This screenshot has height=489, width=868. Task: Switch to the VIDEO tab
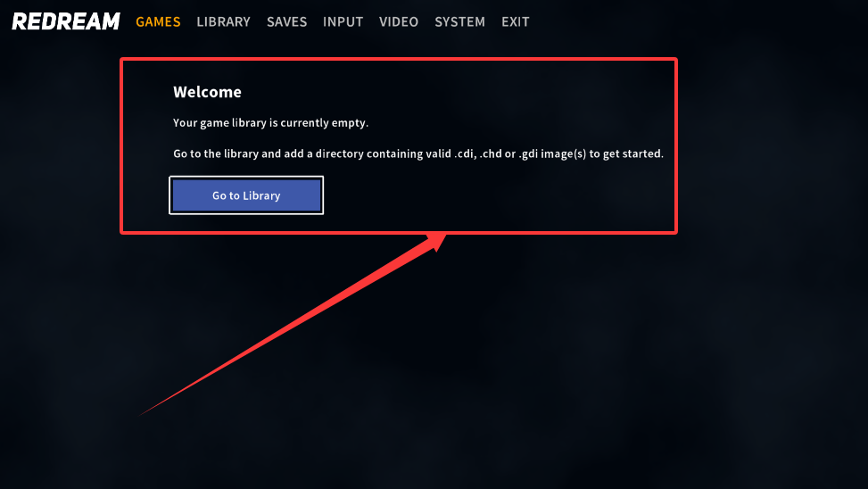click(399, 21)
